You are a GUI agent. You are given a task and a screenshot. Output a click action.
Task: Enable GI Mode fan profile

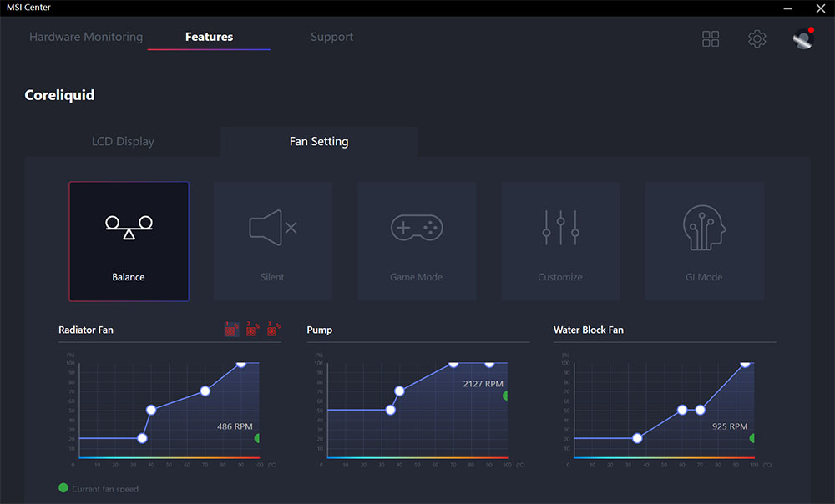tap(704, 241)
